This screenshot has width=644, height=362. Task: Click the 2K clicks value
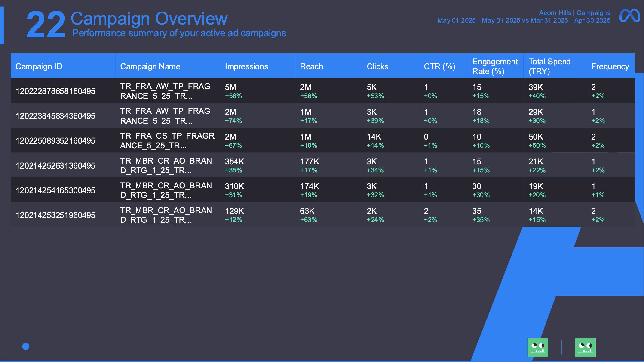click(372, 211)
